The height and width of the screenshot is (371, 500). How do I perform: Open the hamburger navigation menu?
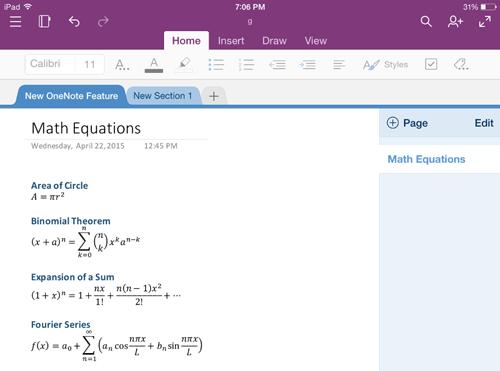[15, 22]
